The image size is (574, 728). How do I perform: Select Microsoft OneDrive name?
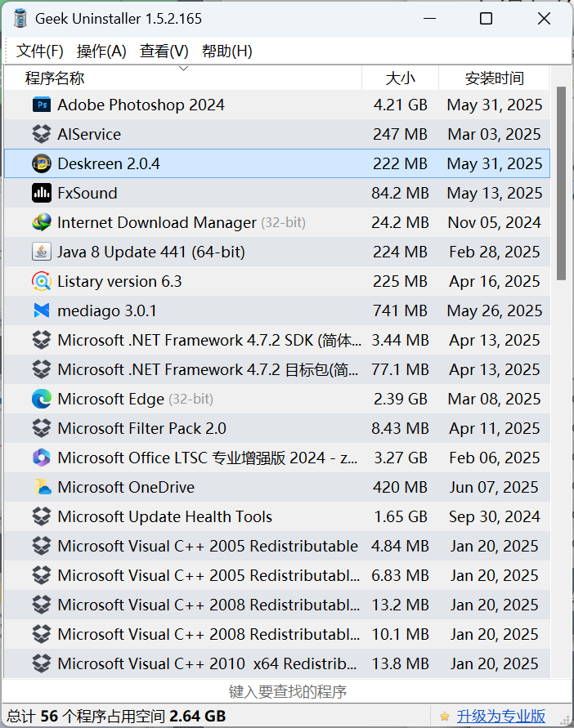coord(126,487)
